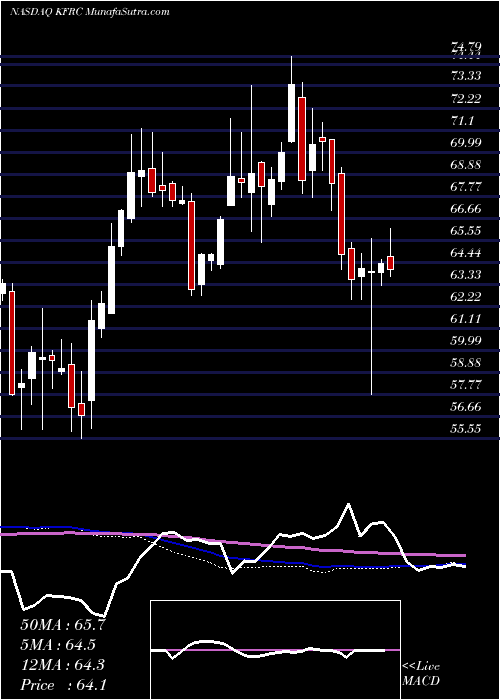Click the last red candle on the right
The width and height of the screenshot is (500, 700).
point(391,262)
